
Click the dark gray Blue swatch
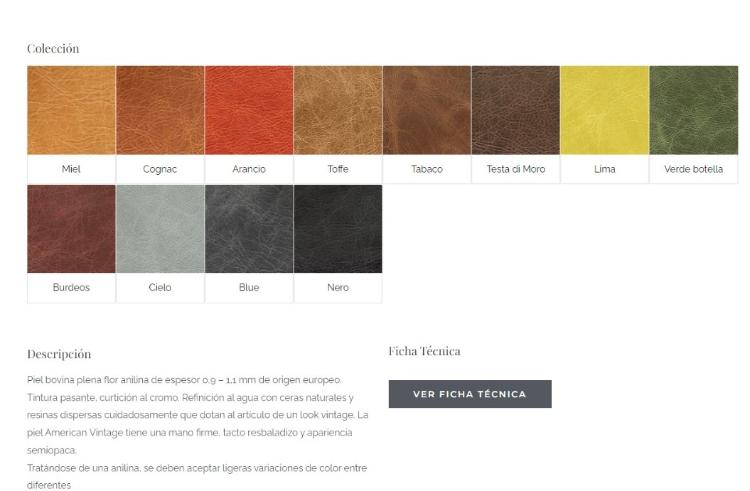point(249,229)
